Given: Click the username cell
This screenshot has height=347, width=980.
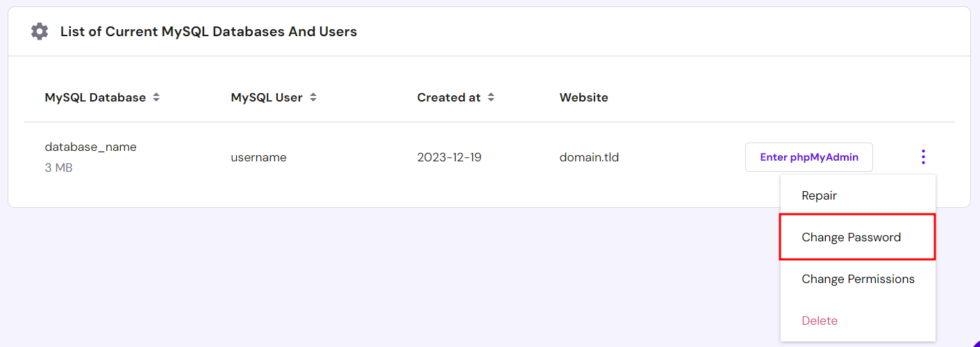Looking at the screenshot, I should [258, 157].
